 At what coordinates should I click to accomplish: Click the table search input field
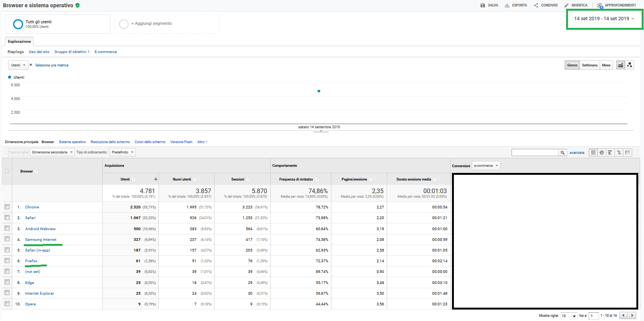click(535, 153)
